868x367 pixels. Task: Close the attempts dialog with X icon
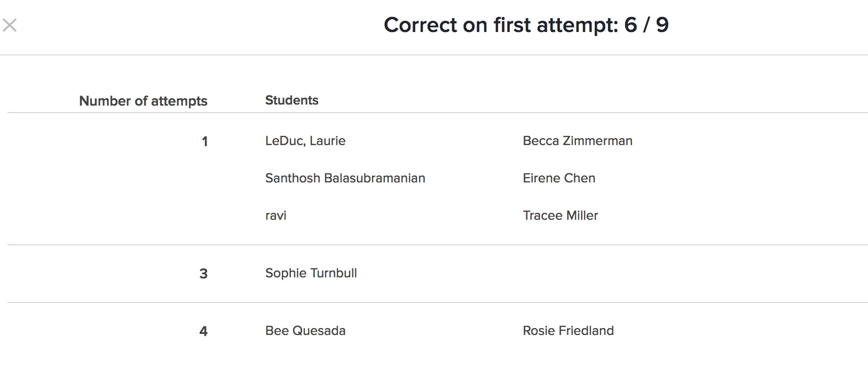pyautogui.click(x=10, y=25)
